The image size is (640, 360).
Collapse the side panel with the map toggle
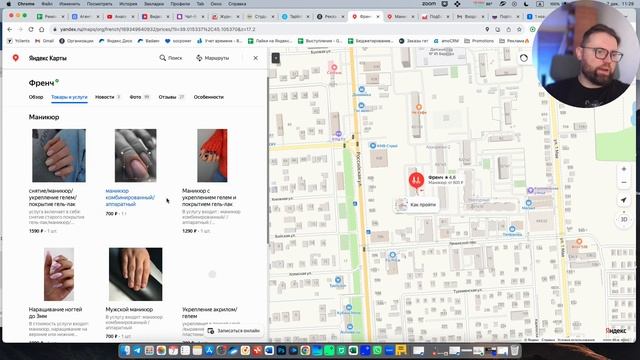pos(276,58)
